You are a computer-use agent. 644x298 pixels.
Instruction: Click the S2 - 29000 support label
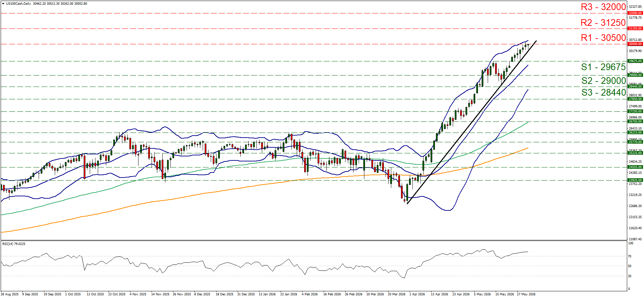(x=603, y=81)
